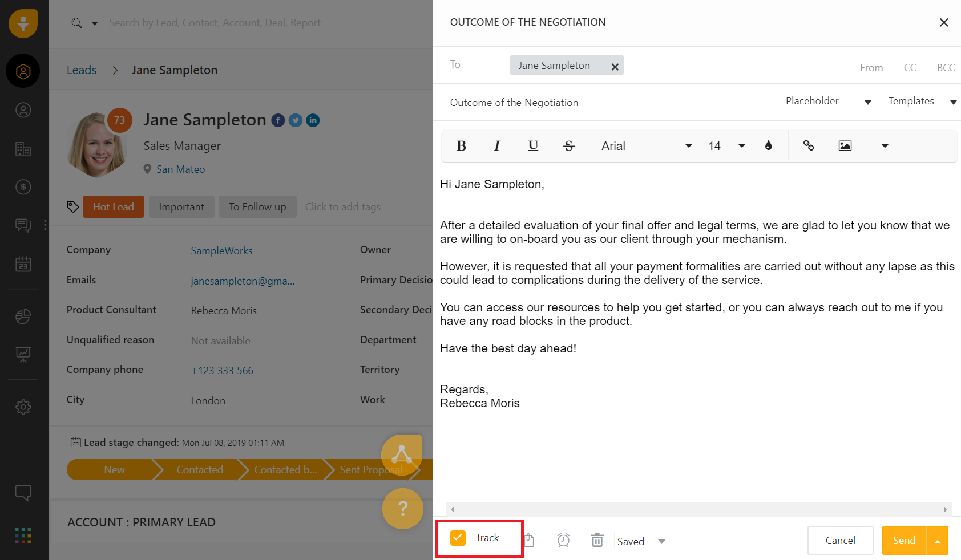The image size is (961, 560).
Task: Schedule email using the clock icon
Action: [x=563, y=540]
